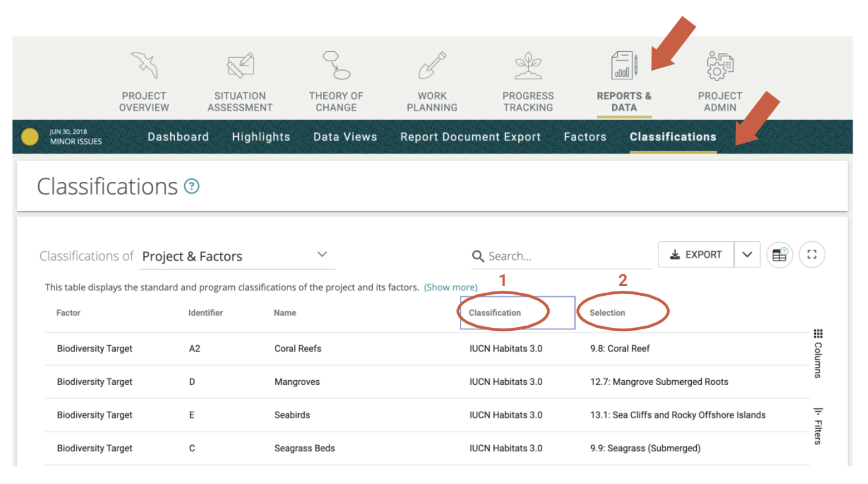Open the Filters side panel

coord(818,426)
